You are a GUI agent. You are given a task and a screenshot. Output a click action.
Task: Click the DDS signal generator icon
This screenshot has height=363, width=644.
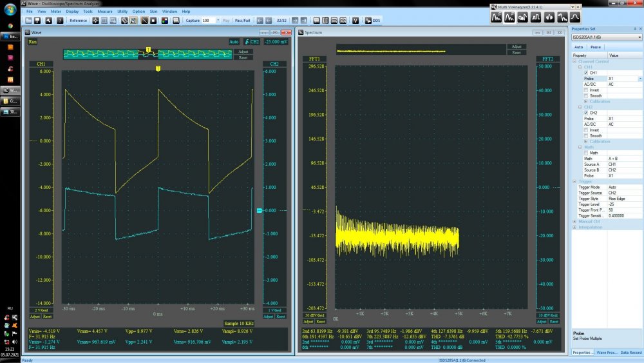pos(368,21)
